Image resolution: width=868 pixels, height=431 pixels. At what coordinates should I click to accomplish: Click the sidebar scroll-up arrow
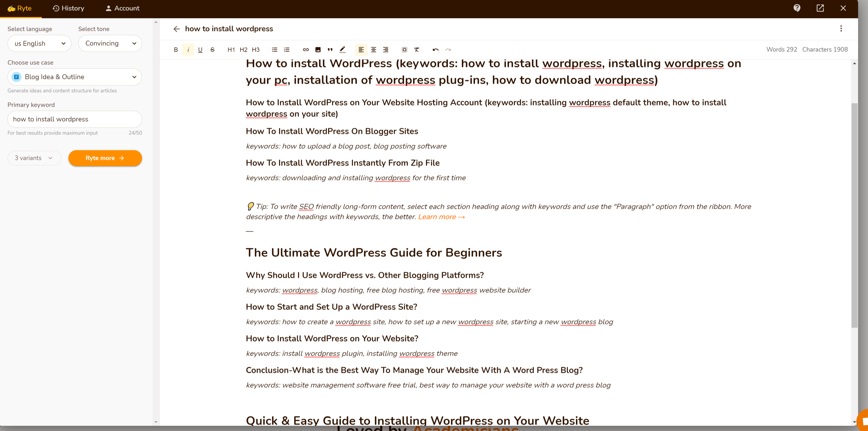(x=156, y=22)
